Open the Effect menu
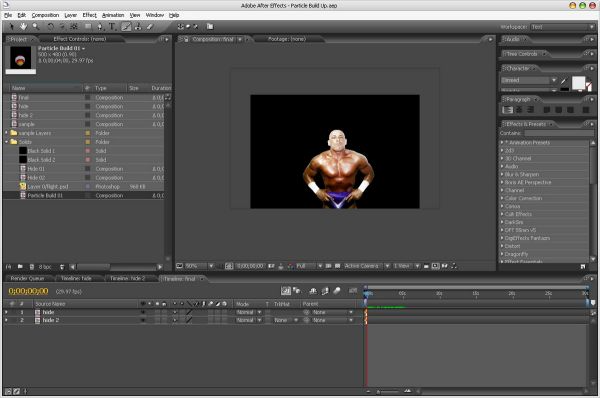 89,15
